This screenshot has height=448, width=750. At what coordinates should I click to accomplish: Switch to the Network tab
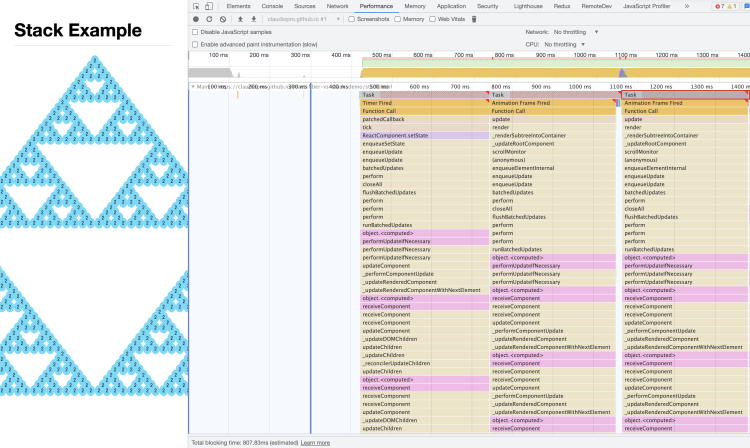tap(337, 6)
